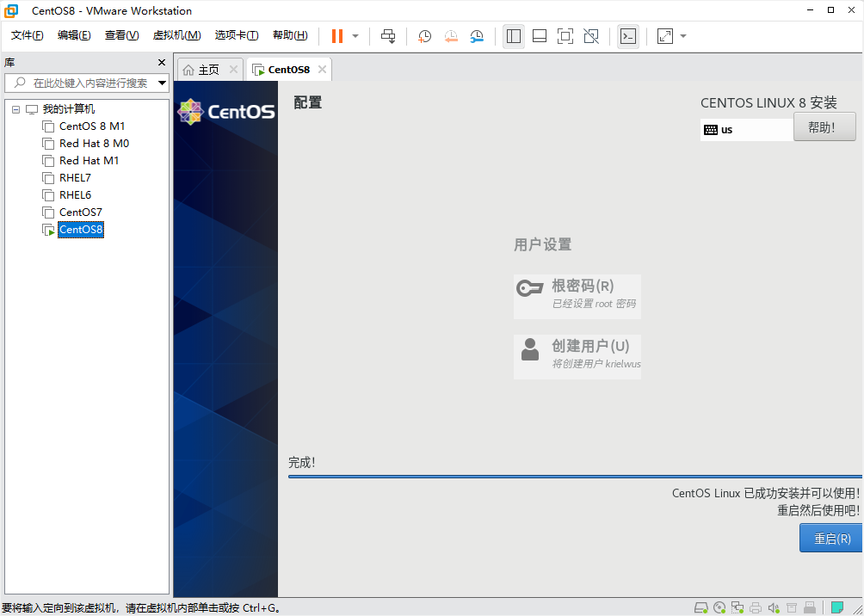Toggle the thumbnail bar view

540,36
